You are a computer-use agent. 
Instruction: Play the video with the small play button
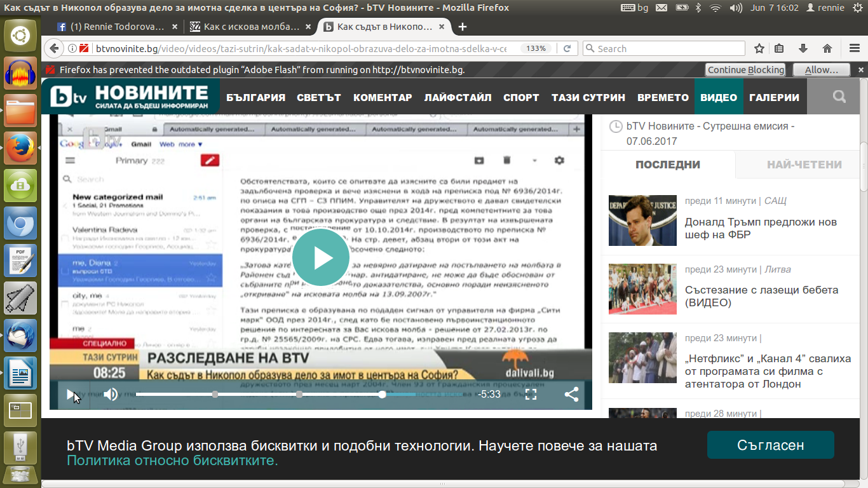click(x=72, y=395)
